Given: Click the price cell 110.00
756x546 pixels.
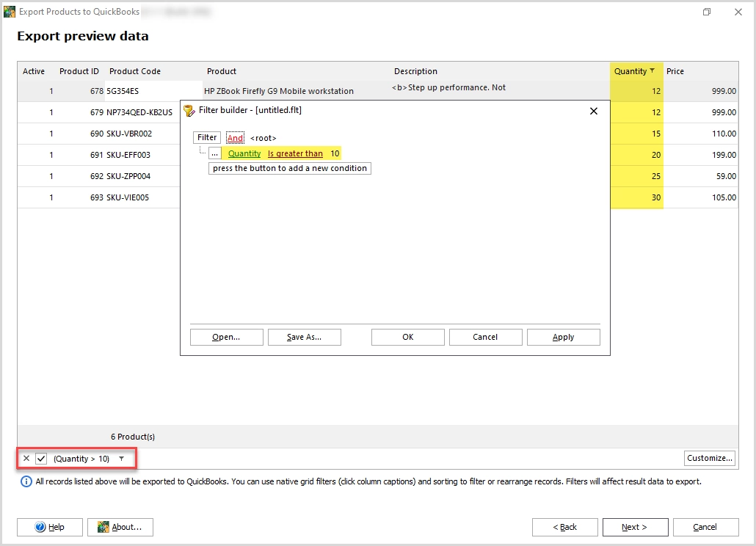Looking at the screenshot, I should (700, 134).
